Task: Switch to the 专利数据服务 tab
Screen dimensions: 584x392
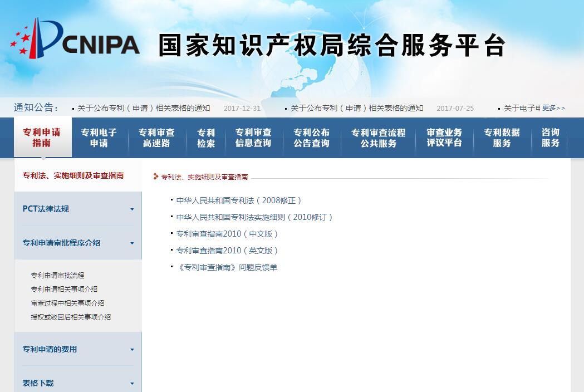Action: pos(502,138)
